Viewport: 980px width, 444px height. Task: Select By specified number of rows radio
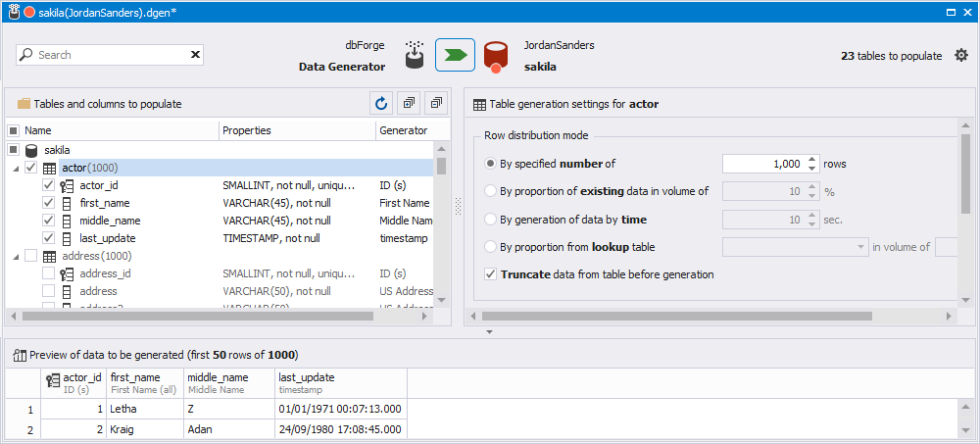click(x=491, y=164)
